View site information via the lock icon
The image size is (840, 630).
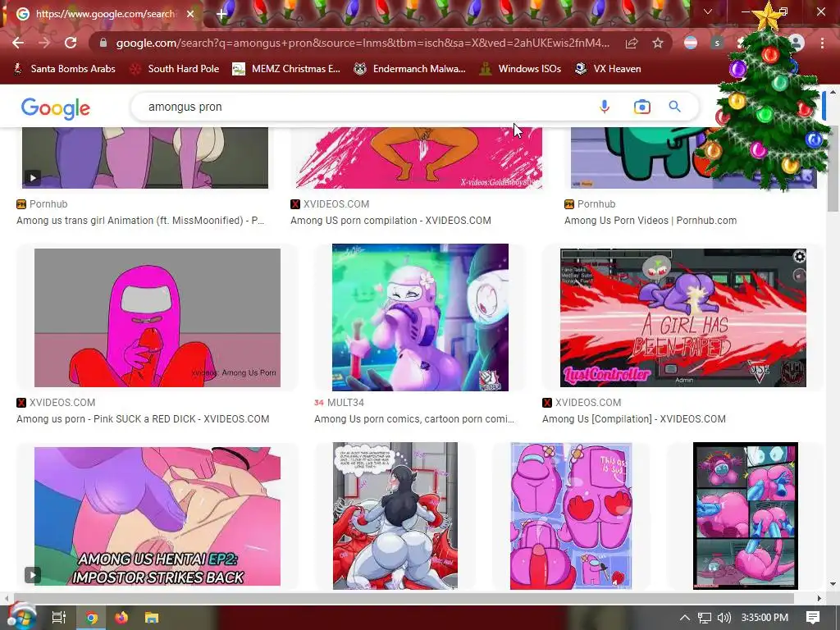(x=103, y=43)
